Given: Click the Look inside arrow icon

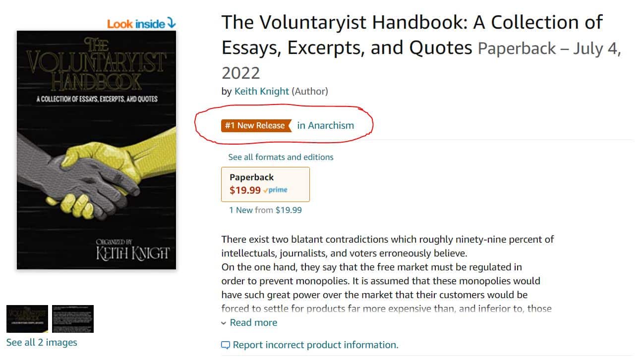Looking at the screenshot, I should point(171,23).
